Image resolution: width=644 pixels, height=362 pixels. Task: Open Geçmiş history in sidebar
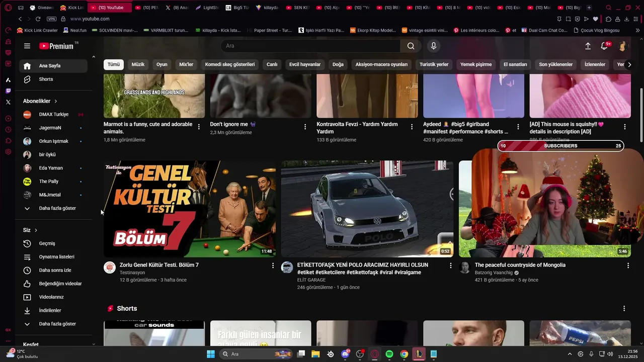click(x=53, y=243)
